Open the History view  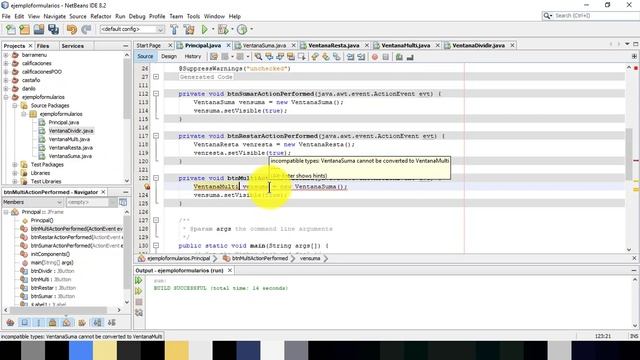pos(193,57)
